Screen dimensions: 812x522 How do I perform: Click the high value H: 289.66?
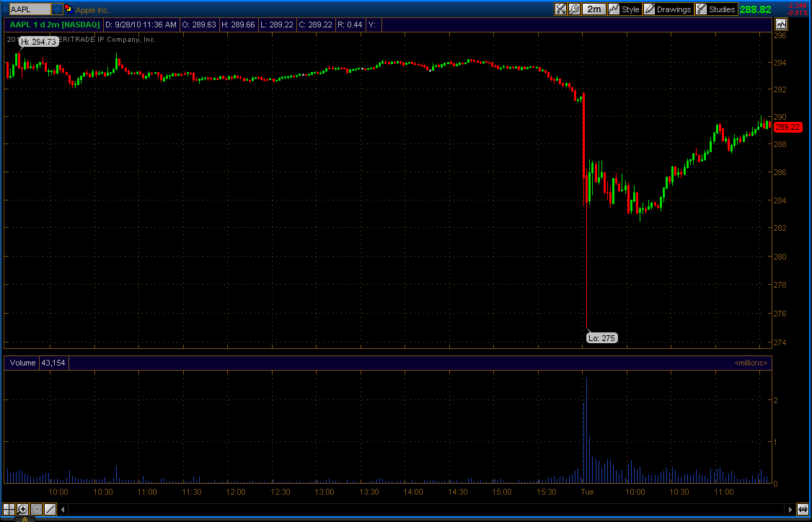coord(238,25)
